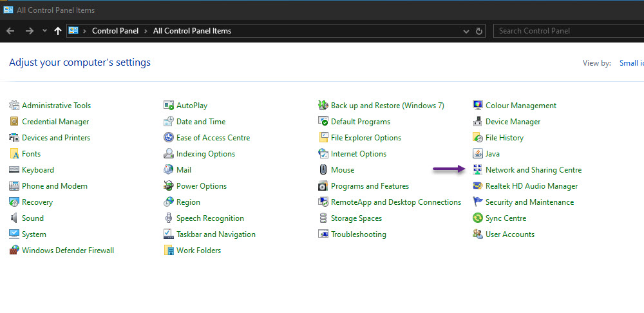Go forward with the Forward arrow

tap(29, 31)
